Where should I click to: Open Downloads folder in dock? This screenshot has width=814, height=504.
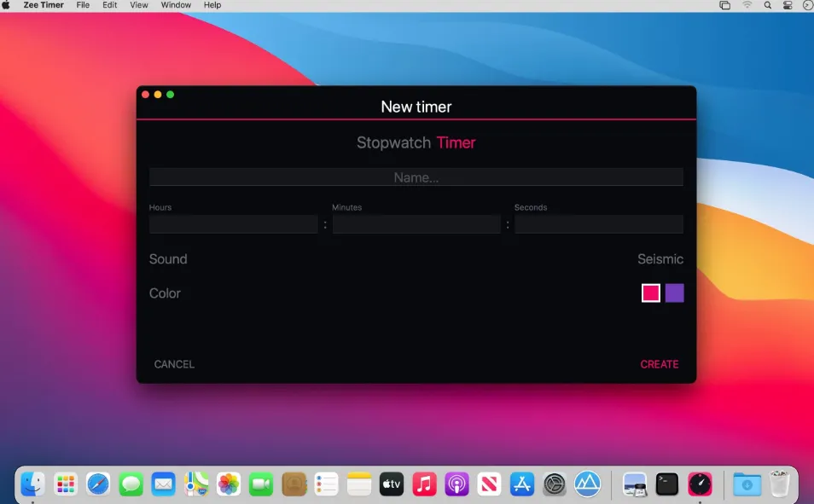747,484
